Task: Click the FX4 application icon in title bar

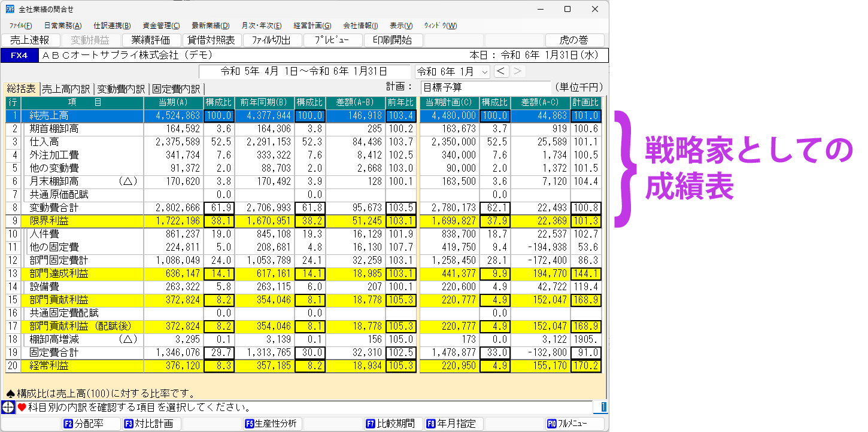Action: coord(10,9)
